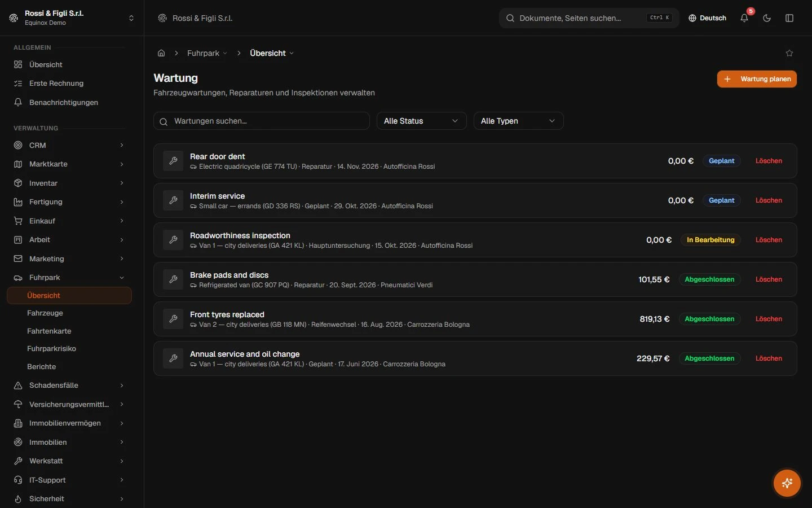Mark page as favorite with star icon

click(x=789, y=53)
